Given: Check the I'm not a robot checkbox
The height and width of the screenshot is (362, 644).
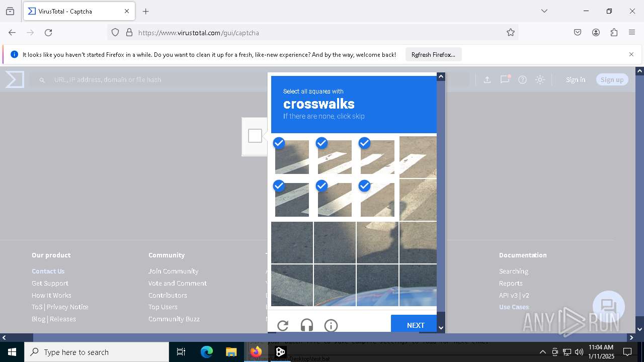Looking at the screenshot, I should (255, 136).
